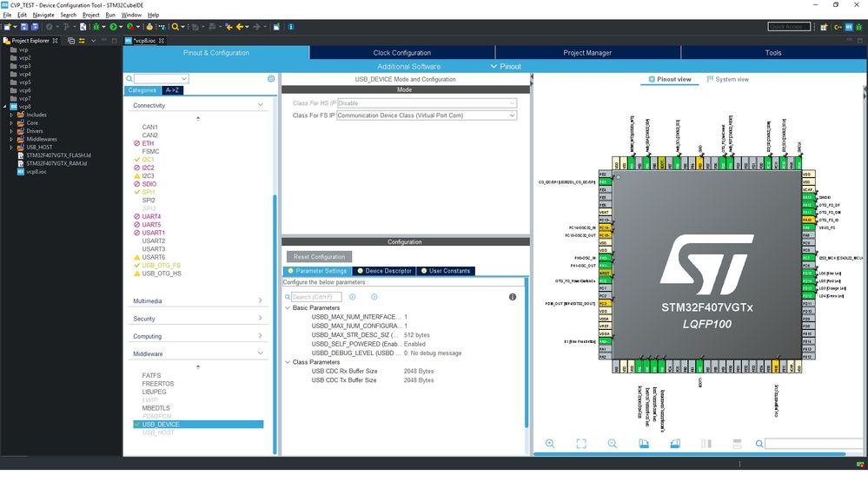Click USB CDC Rx Buffer Size value
This screenshot has width=868, height=488.
[x=419, y=372]
